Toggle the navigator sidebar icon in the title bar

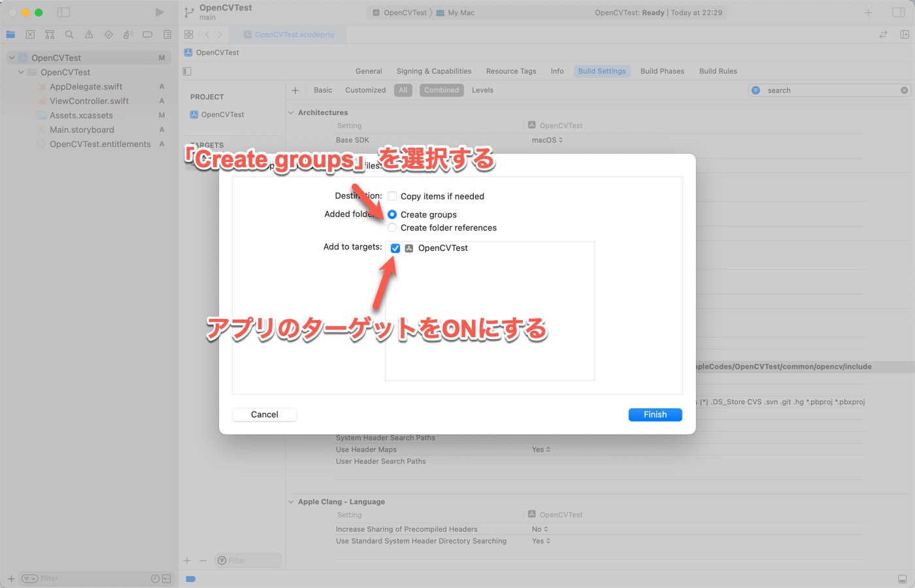(x=63, y=12)
